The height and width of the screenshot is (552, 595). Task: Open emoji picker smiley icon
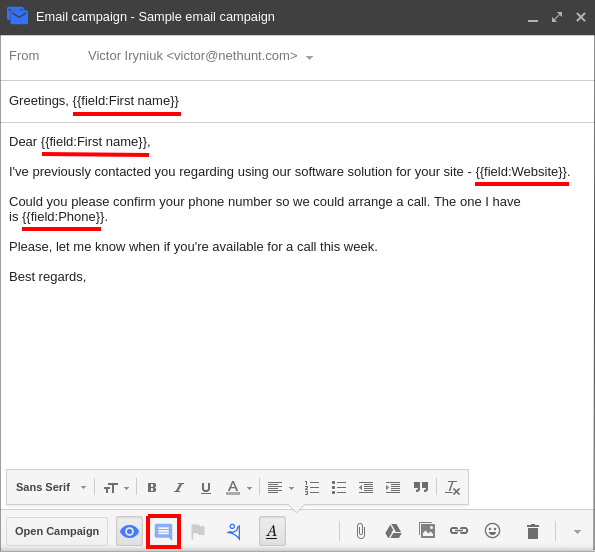tap(492, 530)
